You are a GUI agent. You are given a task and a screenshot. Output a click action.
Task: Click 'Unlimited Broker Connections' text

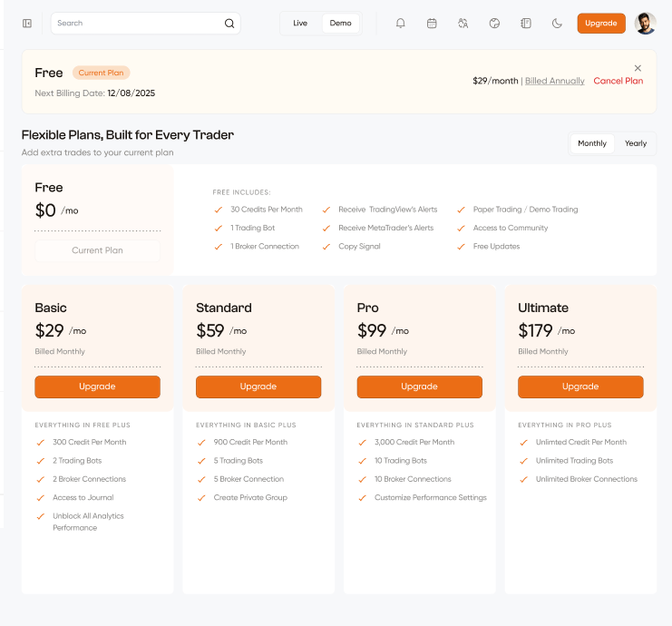pyautogui.click(x=587, y=479)
